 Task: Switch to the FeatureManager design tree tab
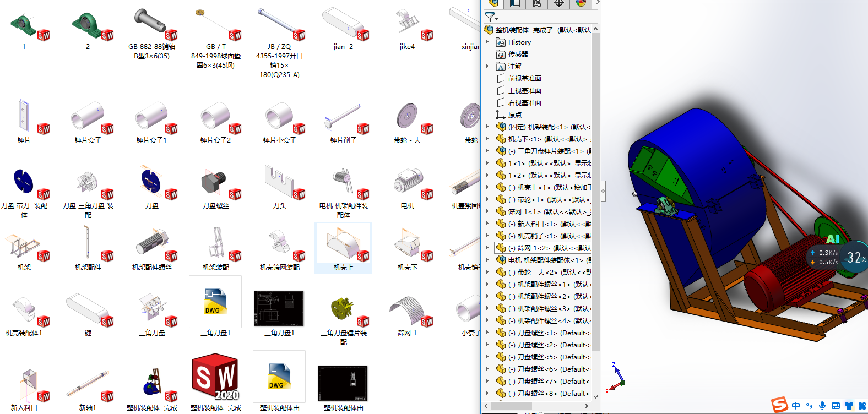click(493, 3)
